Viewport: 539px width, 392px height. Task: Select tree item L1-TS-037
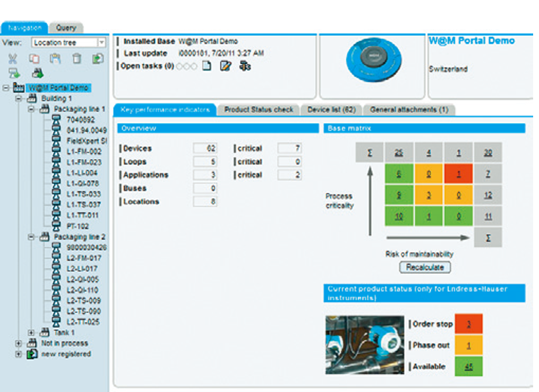pyautogui.click(x=83, y=205)
